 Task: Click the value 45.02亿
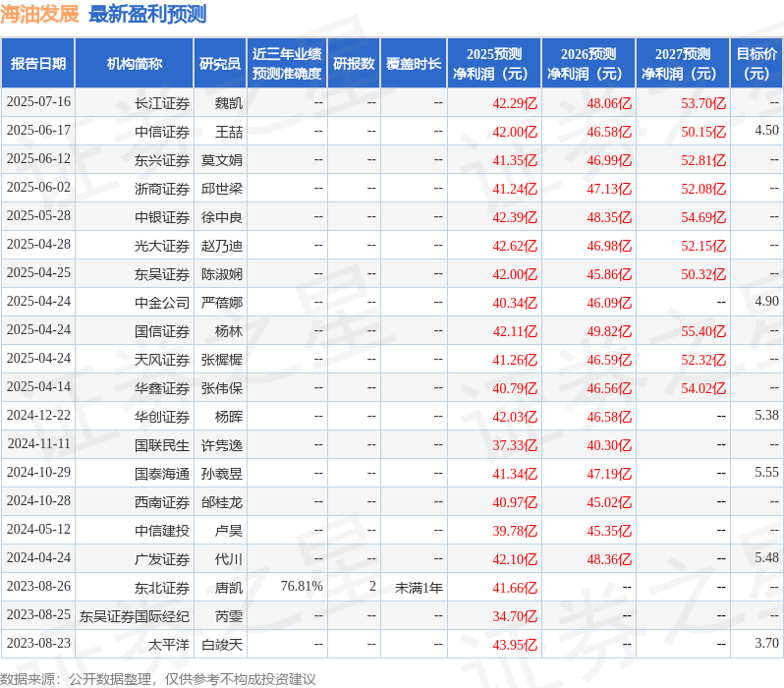[x=609, y=503]
